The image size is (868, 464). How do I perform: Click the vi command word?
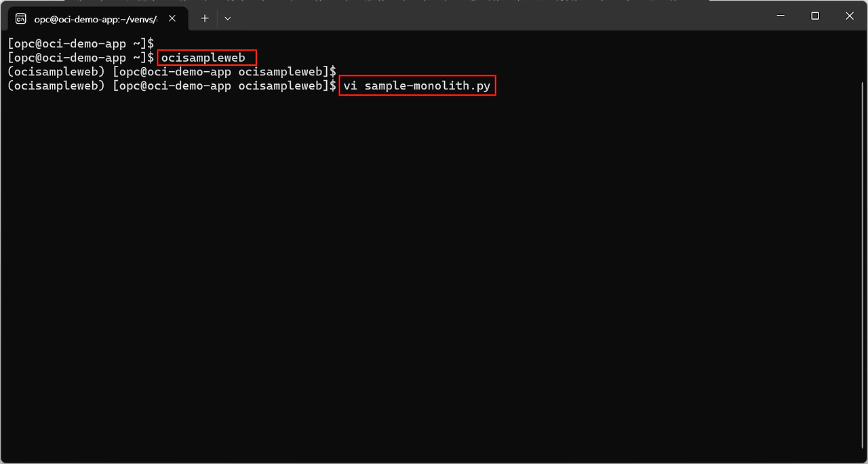pyautogui.click(x=350, y=86)
